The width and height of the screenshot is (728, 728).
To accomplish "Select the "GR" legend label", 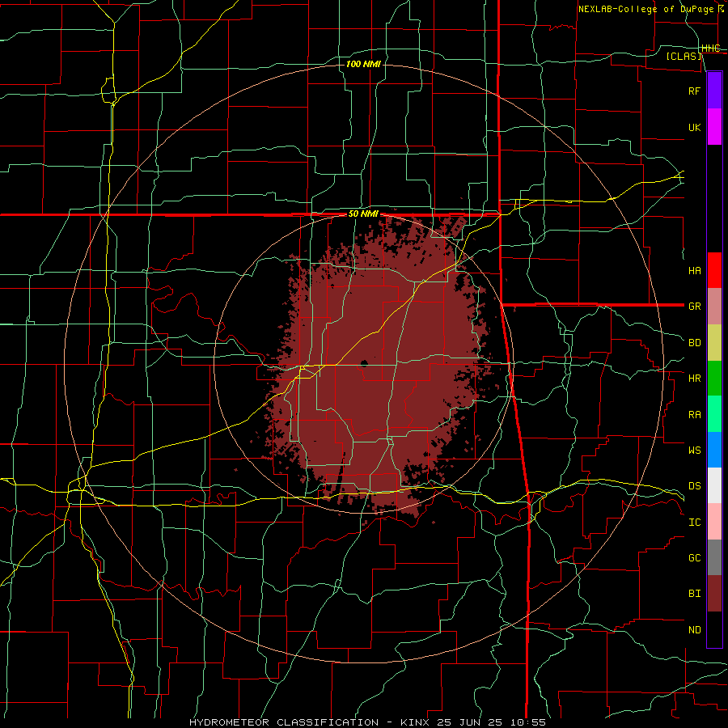I will (694, 306).
